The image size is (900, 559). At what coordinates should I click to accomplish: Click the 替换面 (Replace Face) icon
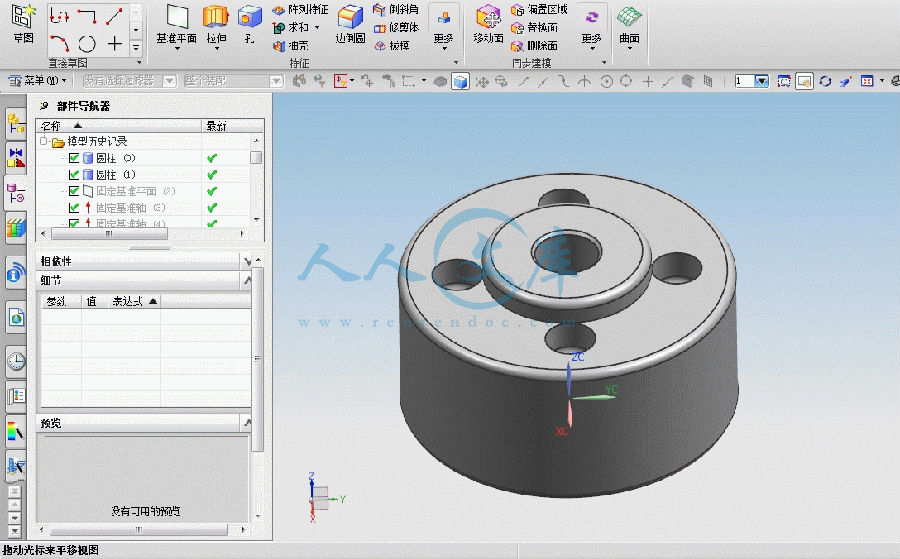tap(517, 28)
